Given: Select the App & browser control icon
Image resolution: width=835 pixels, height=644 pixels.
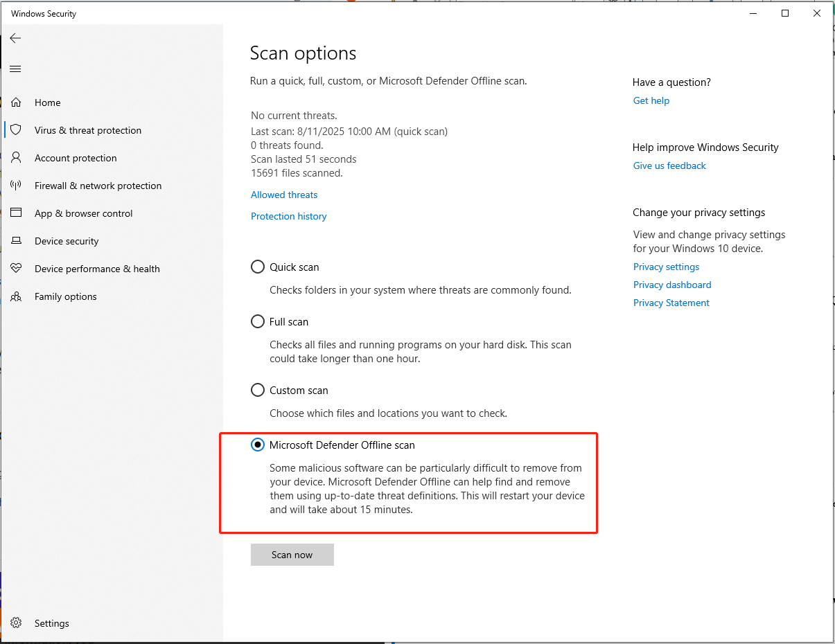Looking at the screenshot, I should click(16, 213).
